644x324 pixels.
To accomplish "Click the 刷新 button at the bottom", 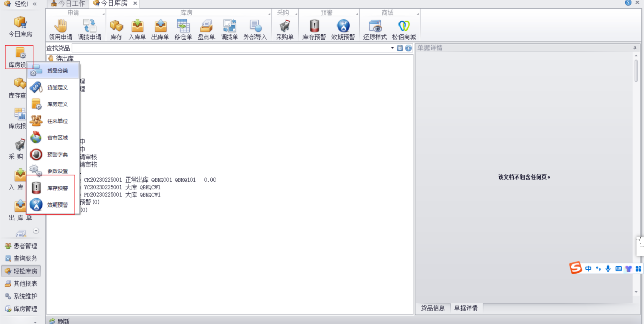I will pyautogui.click(x=59, y=321).
